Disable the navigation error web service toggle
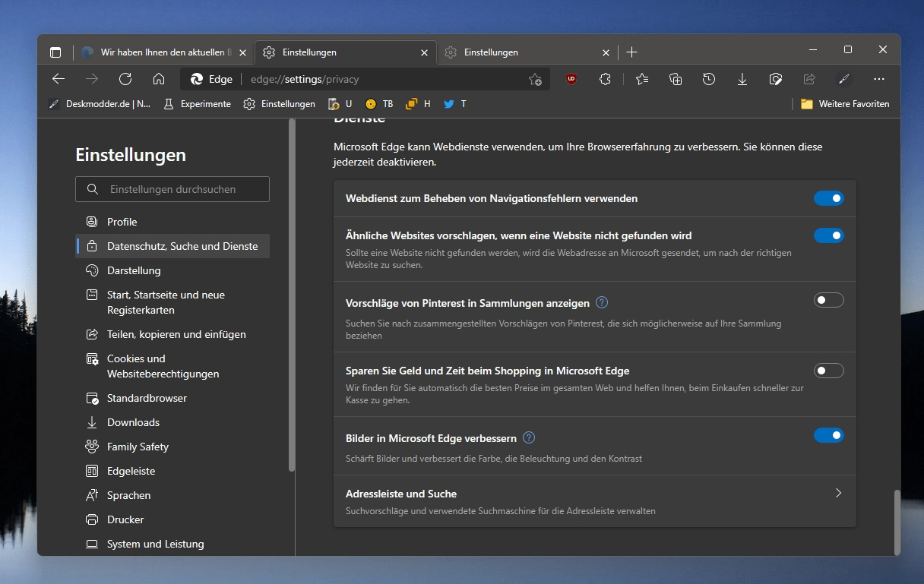924x584 pixels. click(829, 198)
